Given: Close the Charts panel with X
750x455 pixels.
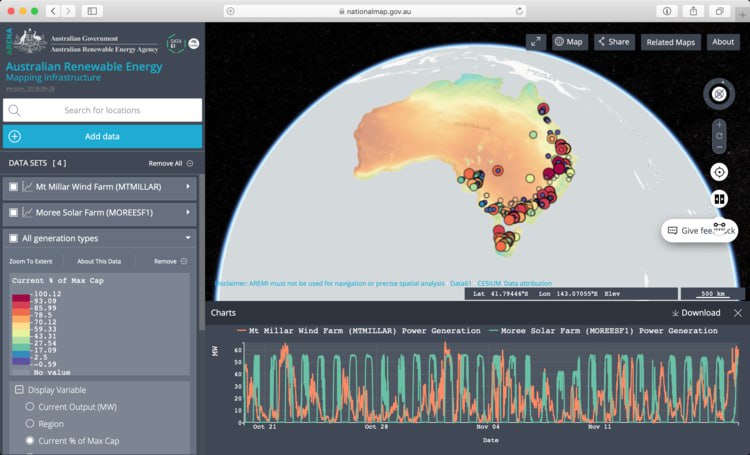Looking at the screenshot, I should (738, 313).
